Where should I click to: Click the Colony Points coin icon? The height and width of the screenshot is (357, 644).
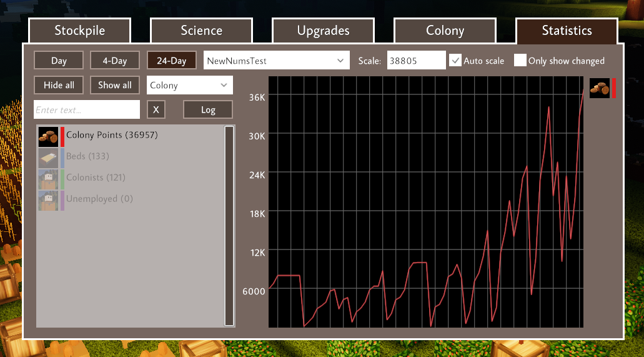(49, 136)
